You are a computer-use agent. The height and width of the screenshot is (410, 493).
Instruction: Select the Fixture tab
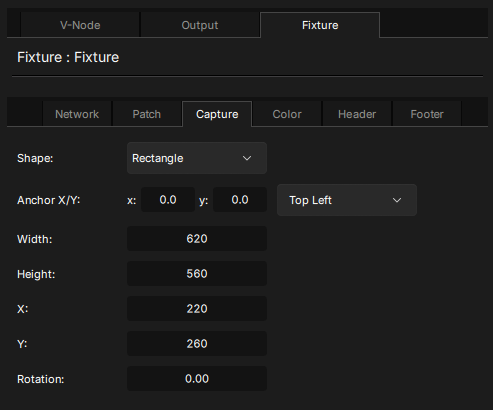pyautogui.click(x=320, y=25)
